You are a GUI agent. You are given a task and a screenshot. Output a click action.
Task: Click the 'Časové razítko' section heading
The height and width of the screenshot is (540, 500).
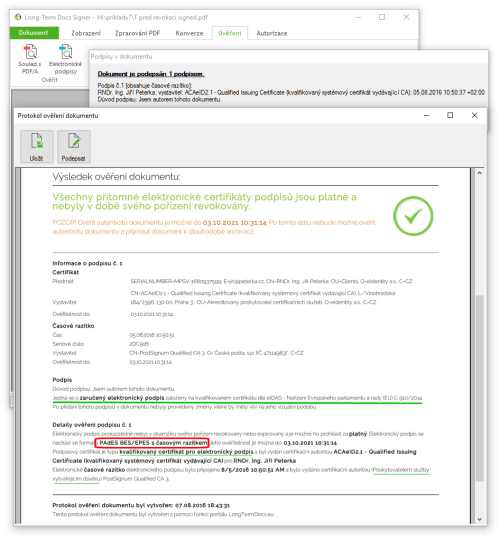point(73,326)
